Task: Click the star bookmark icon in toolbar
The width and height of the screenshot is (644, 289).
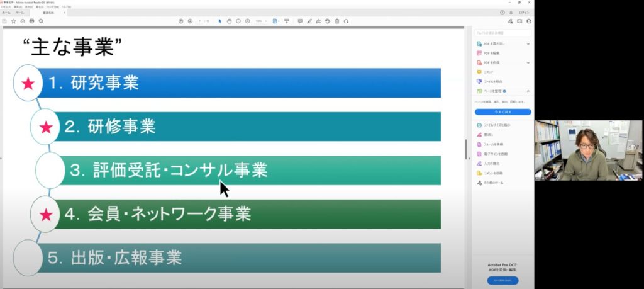Action: click(13, 21)
